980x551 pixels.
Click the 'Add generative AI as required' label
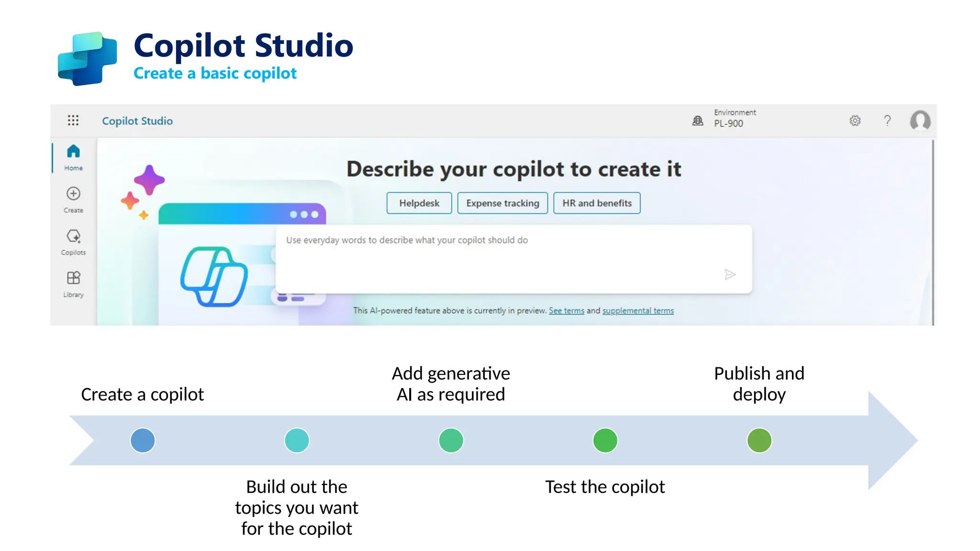tap(451, 384)
